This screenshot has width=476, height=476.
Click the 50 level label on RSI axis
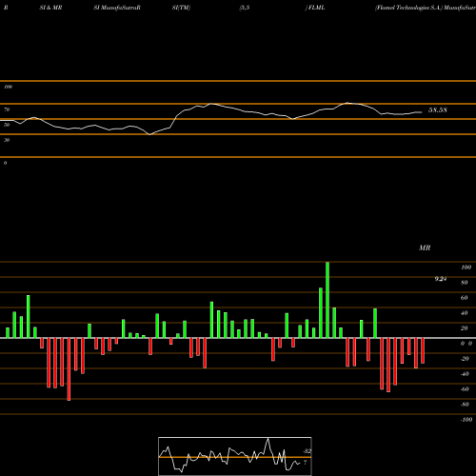click(7, 125)
